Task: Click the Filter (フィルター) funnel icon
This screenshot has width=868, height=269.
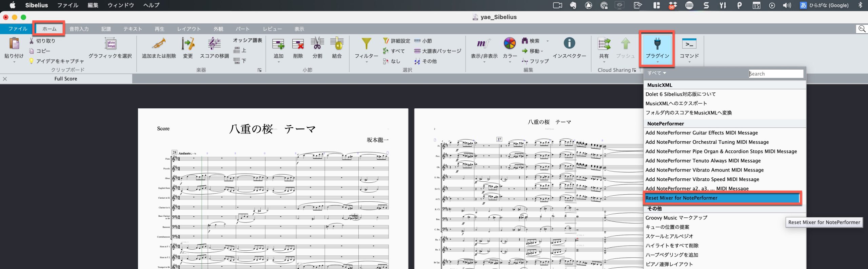Action: pos(366,44)
